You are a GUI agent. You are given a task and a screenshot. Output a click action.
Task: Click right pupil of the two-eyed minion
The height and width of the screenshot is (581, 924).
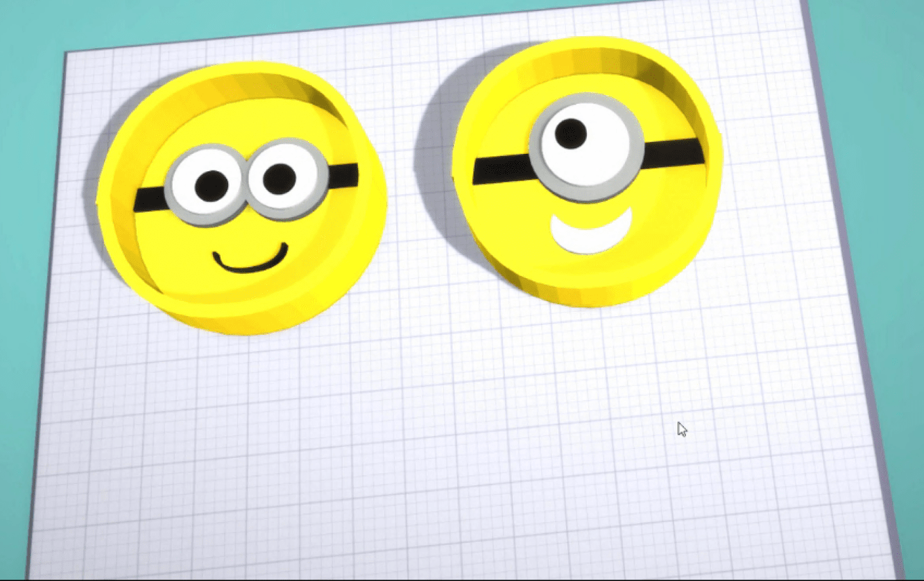click(280, 177)
